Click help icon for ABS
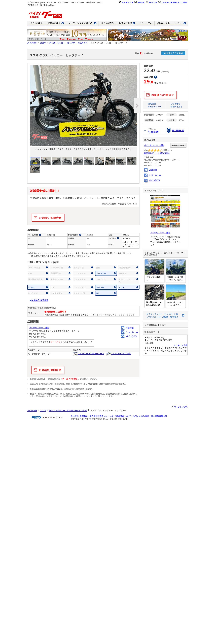This screenshot has height=644, width=215. [47, 273]
